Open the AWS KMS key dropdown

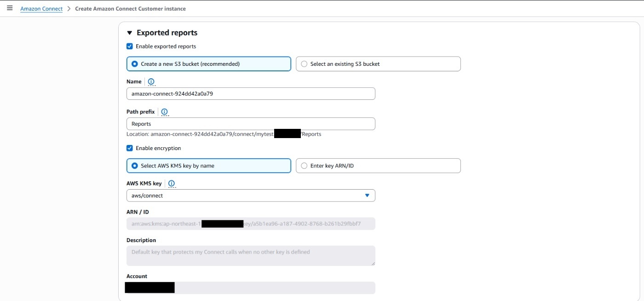point(251,196)
